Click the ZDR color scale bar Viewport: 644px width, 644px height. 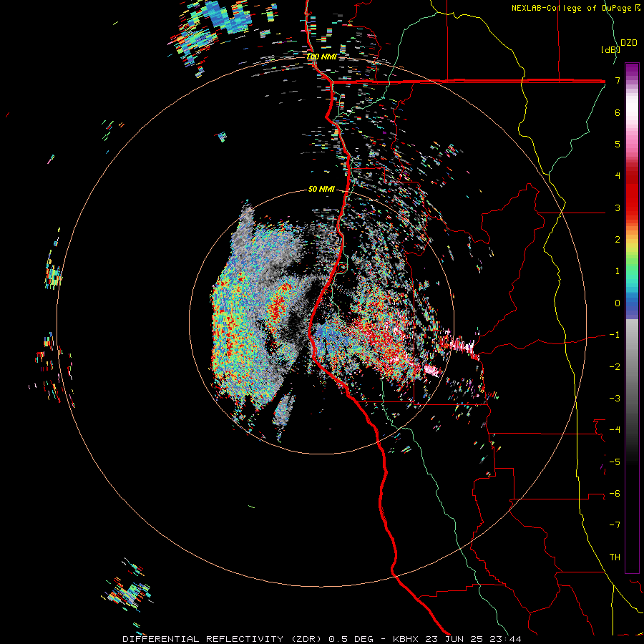pyautogui.click(x=632, y=318)
